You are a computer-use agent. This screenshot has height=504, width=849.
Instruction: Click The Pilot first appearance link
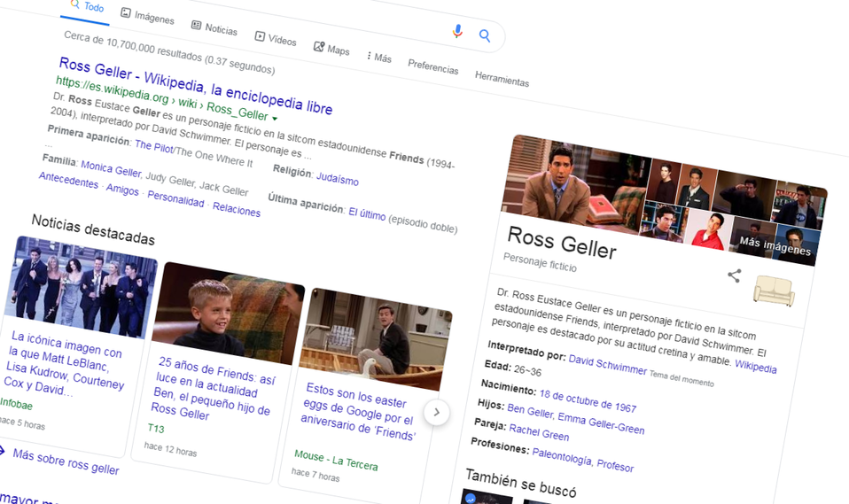(154, 146)
